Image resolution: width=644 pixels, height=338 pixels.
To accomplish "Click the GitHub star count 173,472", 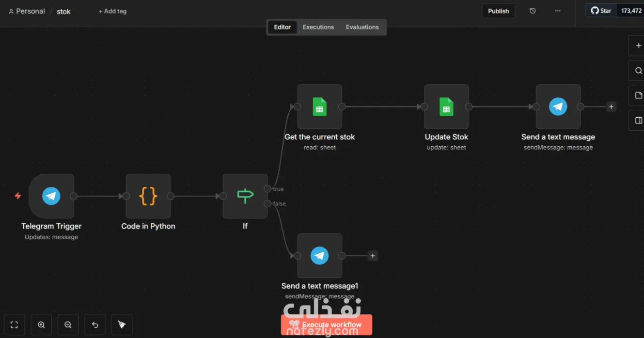I will click(x=631, y=11).
